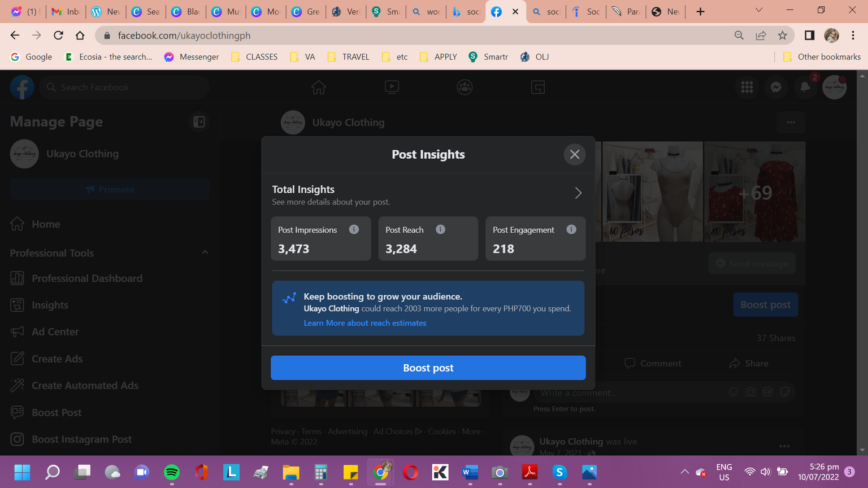Click the blue Boost post button in dialog

[x=428, y=368]
